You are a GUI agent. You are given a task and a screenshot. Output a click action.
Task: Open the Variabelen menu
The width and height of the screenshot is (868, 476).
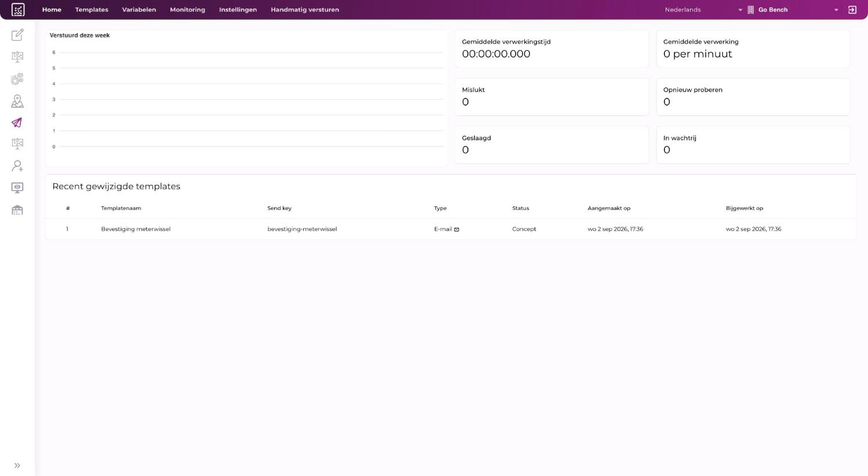click(x=139, y=10)
